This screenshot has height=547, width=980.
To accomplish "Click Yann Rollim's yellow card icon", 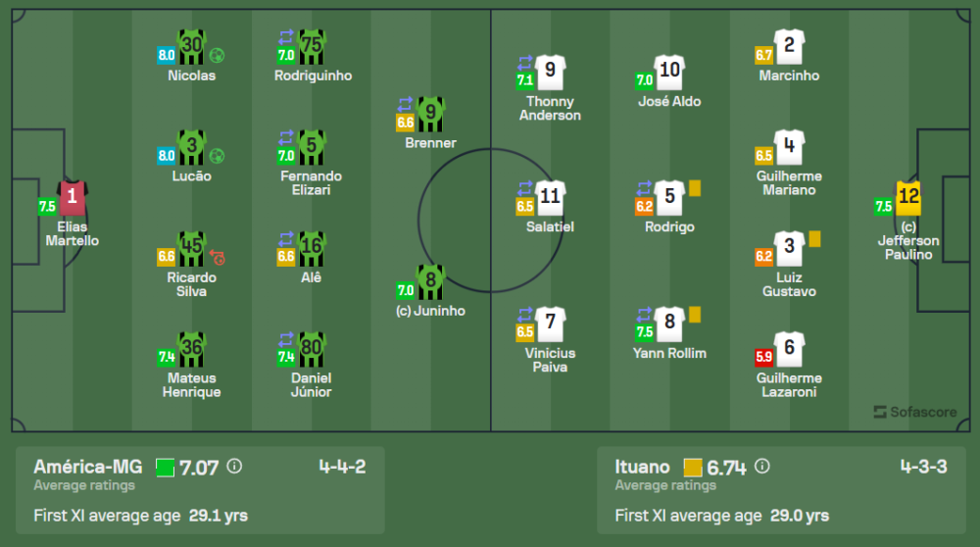I will [x=695, y=314].
